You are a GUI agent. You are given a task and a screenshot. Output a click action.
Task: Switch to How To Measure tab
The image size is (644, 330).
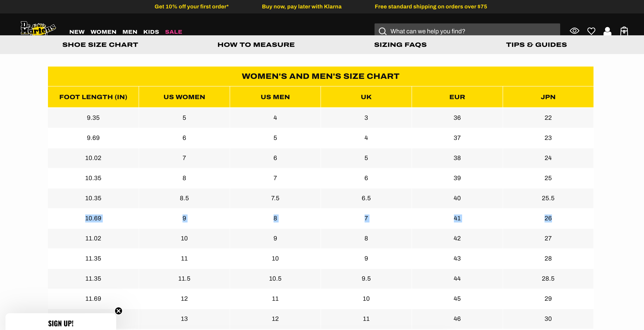[256, 44]
